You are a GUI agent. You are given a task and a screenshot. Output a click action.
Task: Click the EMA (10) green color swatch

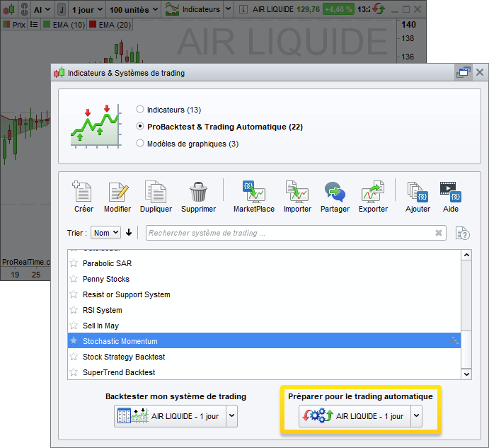pos(47,24)
